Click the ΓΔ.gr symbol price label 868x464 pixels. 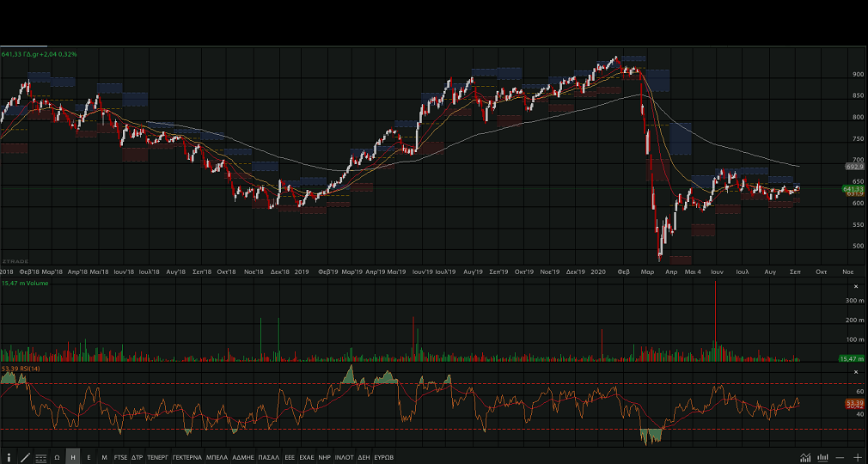tap(39, 54)
